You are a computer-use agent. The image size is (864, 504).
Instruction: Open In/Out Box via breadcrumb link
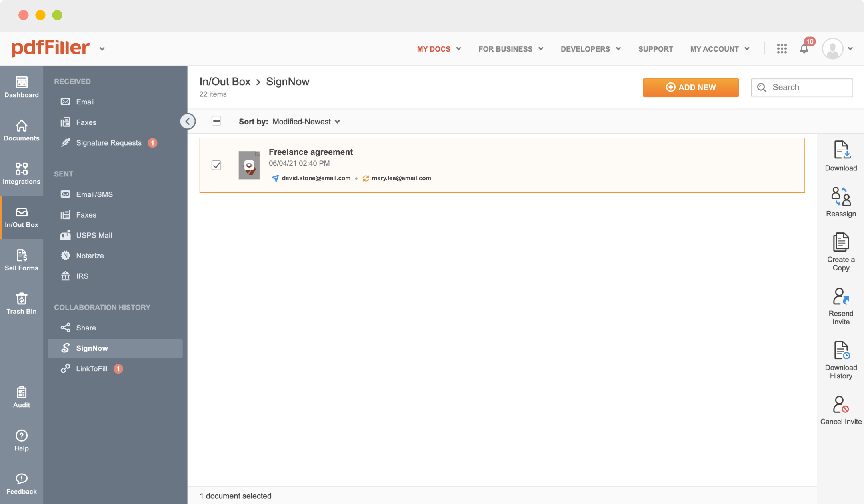[225, 81]
